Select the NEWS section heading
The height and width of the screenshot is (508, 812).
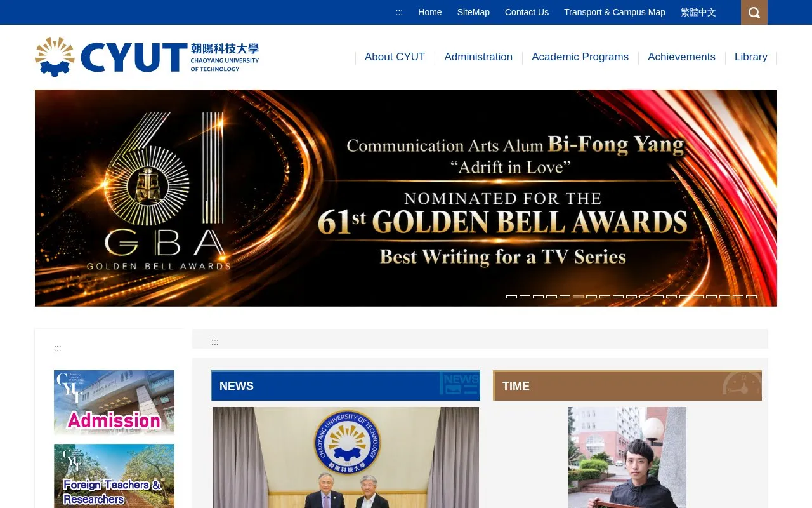(237, 386)
